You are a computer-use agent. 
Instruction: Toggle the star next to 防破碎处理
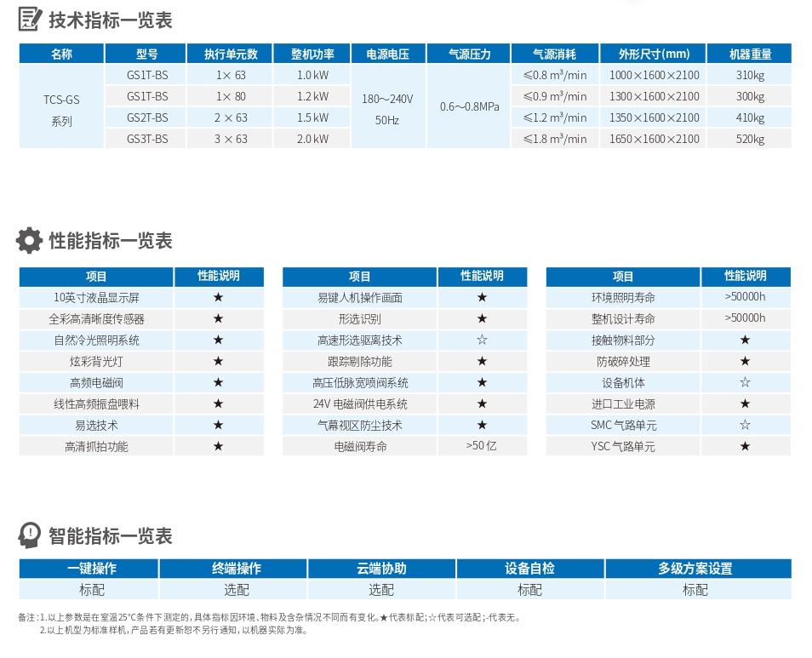click(x=746, y=361)
